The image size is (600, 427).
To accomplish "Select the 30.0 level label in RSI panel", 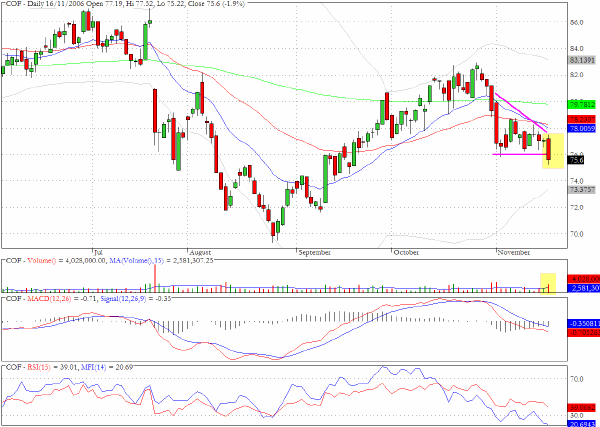I will tap(577, 416).
